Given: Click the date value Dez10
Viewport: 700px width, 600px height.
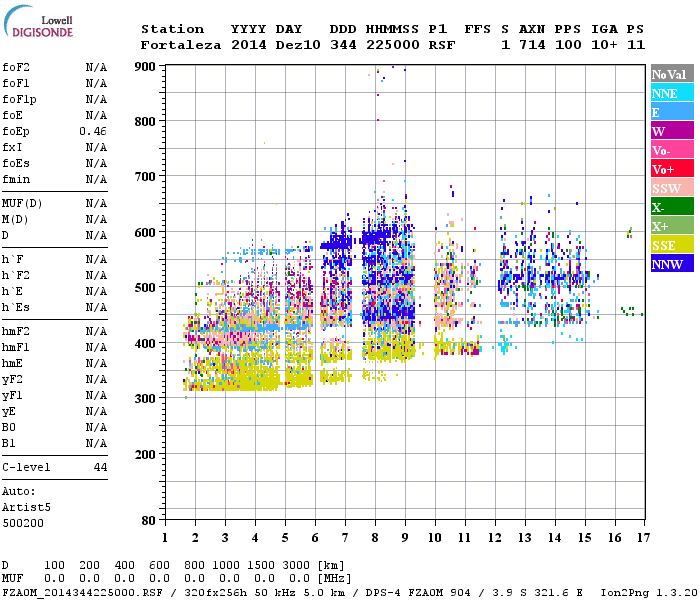Looking at the screenshot, I should pyautogui.click(x=298, y=45).
